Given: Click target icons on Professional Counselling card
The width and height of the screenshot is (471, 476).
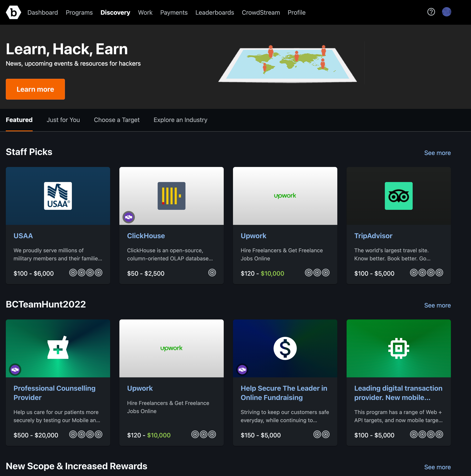Looking at the screenshot, I should point(86,434).
